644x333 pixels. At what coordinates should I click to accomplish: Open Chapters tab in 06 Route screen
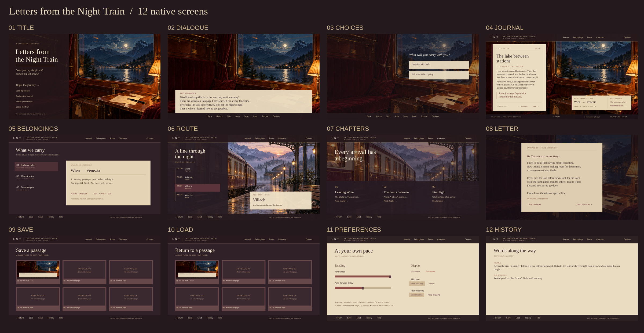(x=282, y=138)
